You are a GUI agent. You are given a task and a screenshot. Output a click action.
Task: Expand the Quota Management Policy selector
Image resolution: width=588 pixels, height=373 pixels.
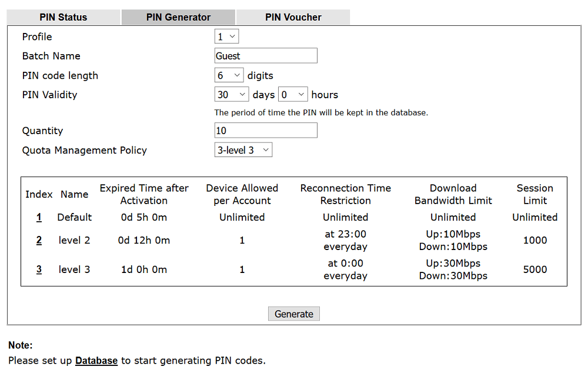pyautogui.click(x=243, y=149)
